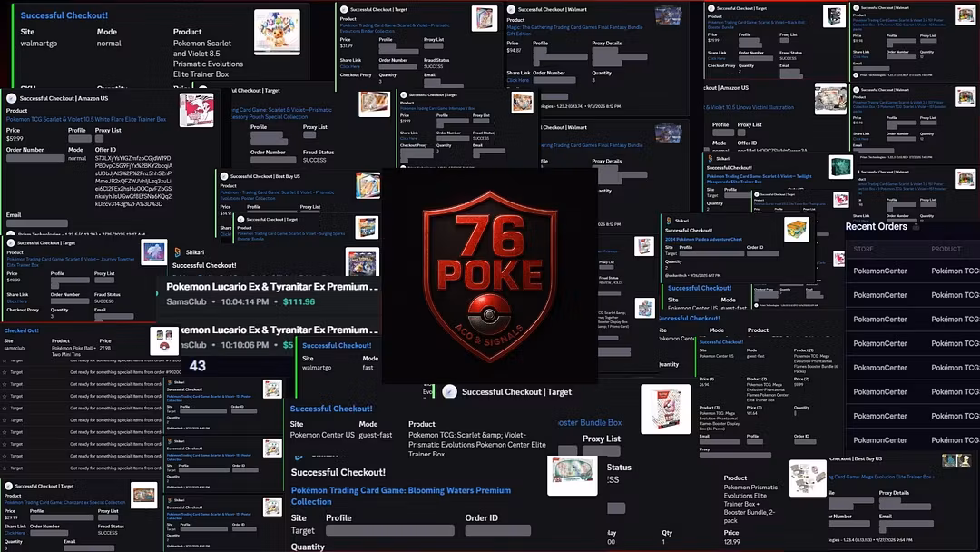The image size is (980, 552).
Task: Open Mega Evolution Elite Trainer Box link
Action: 881,477
